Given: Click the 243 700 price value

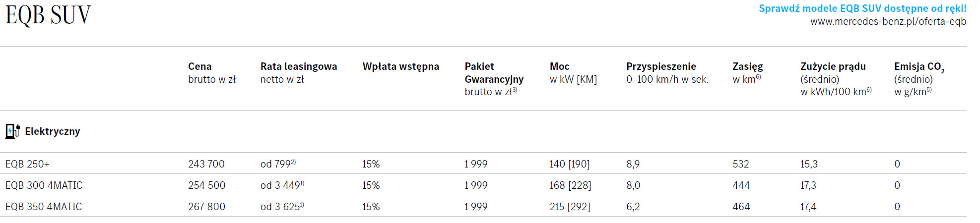Looking at the screenshot, I should 206,164.
